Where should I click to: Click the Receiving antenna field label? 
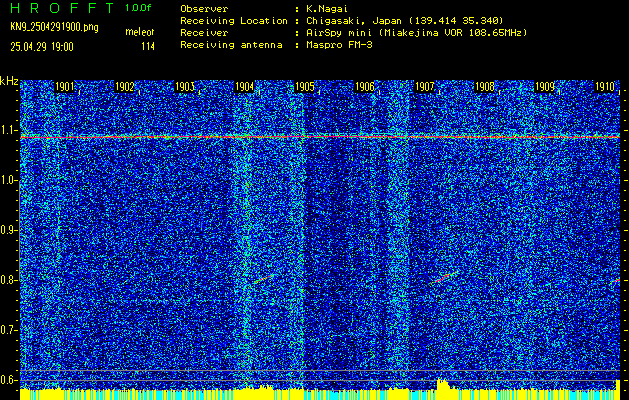tap(231, 45)
